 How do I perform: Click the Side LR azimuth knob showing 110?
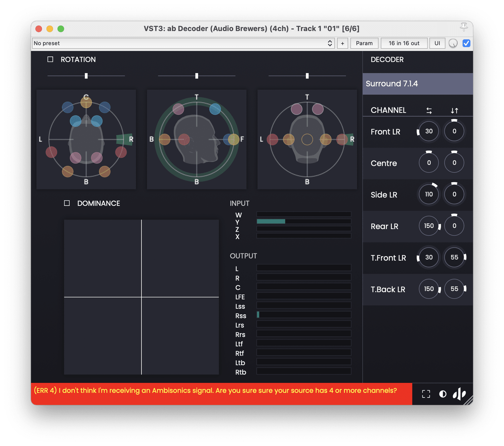pos(429,194)
